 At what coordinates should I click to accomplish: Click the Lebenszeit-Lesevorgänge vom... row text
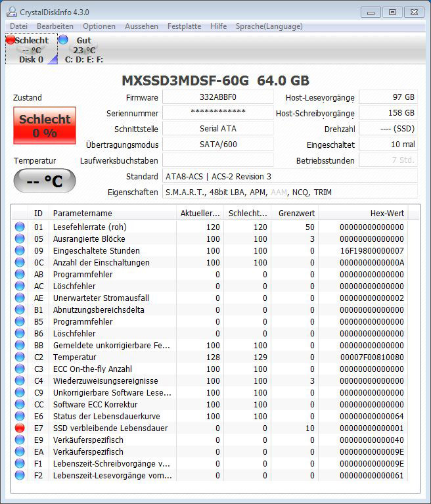(112, 475)
